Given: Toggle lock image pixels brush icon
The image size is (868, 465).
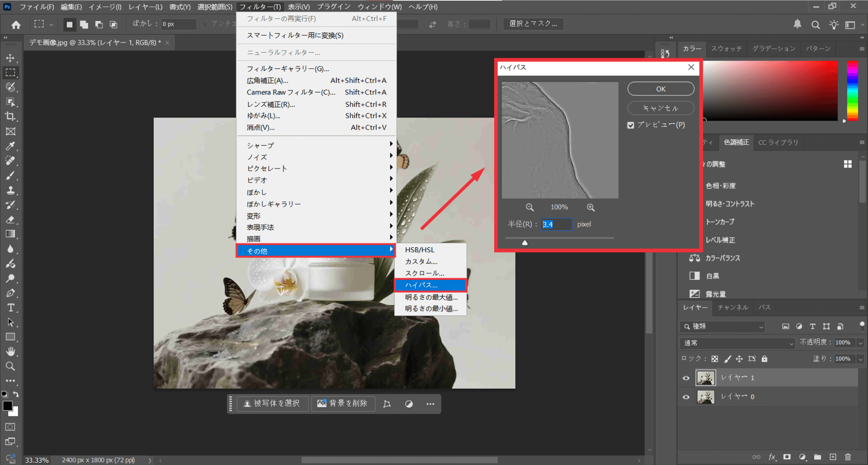Looking at the screenshot, I should point(727,359).
